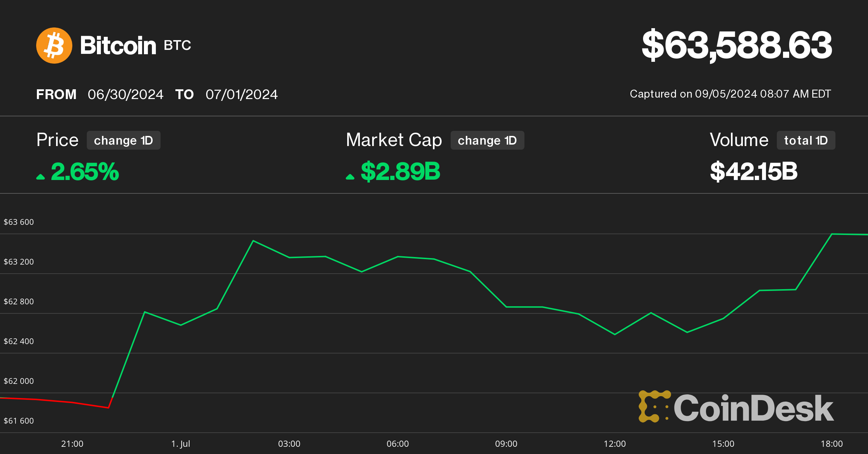Click the chart dip at 12:00
The width and height of the screenshot is (868, 454).
(615, 334)
